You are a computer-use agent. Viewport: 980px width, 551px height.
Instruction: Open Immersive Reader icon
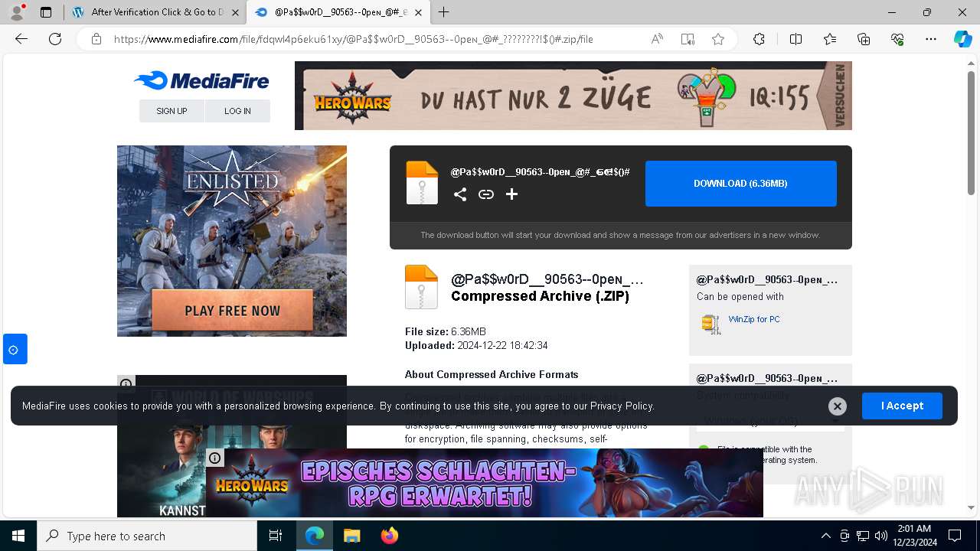click(688, 39)
